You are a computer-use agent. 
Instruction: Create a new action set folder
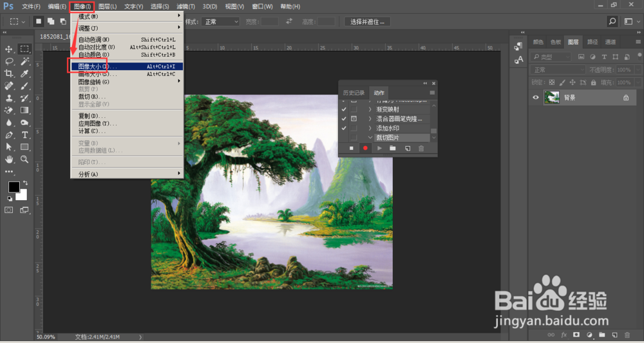tap(393, 148)
